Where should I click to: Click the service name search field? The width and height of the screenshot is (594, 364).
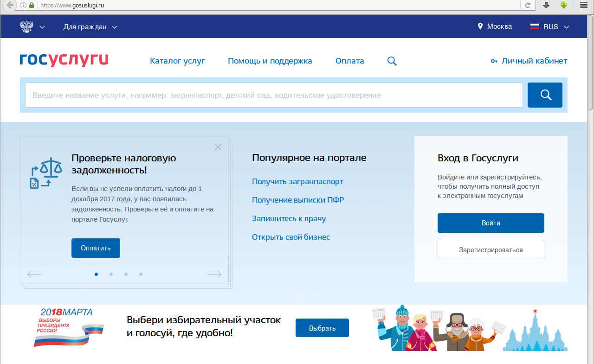click(274, 95)
